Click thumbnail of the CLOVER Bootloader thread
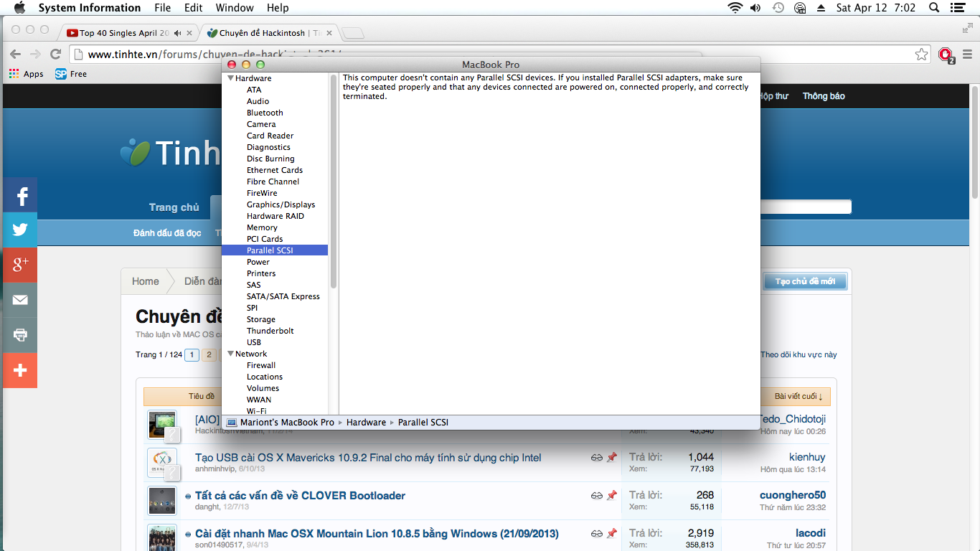 [162, 501]
